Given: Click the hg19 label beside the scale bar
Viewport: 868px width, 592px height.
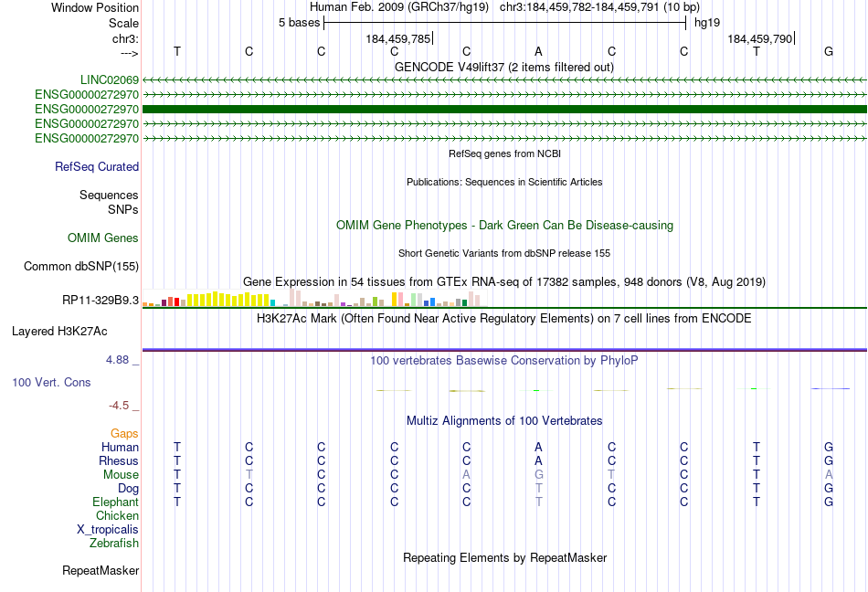Looking at the screenshot, I should [707, 23].
